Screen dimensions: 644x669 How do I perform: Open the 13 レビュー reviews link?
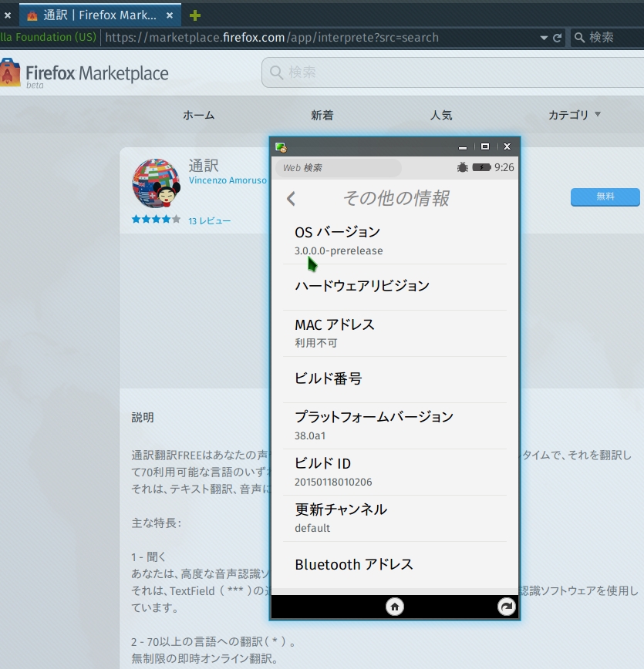point(209,221)
